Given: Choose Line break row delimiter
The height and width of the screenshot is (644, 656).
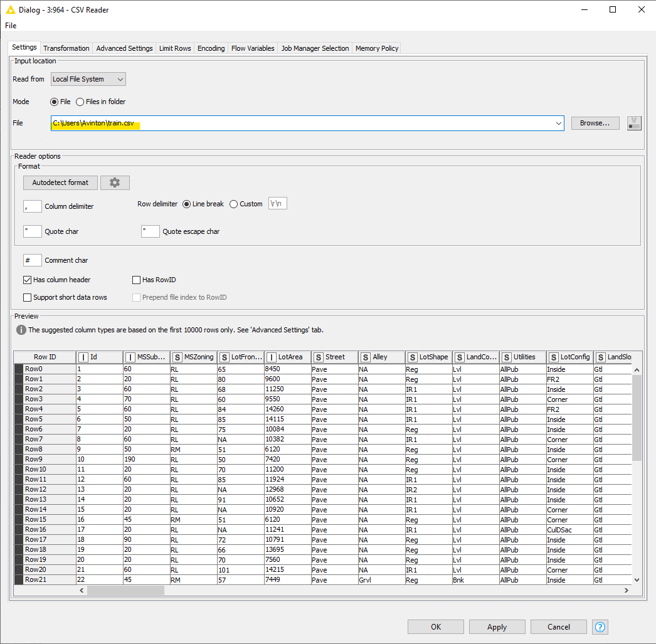Looking at the screenshot, I should pos(187,204).
